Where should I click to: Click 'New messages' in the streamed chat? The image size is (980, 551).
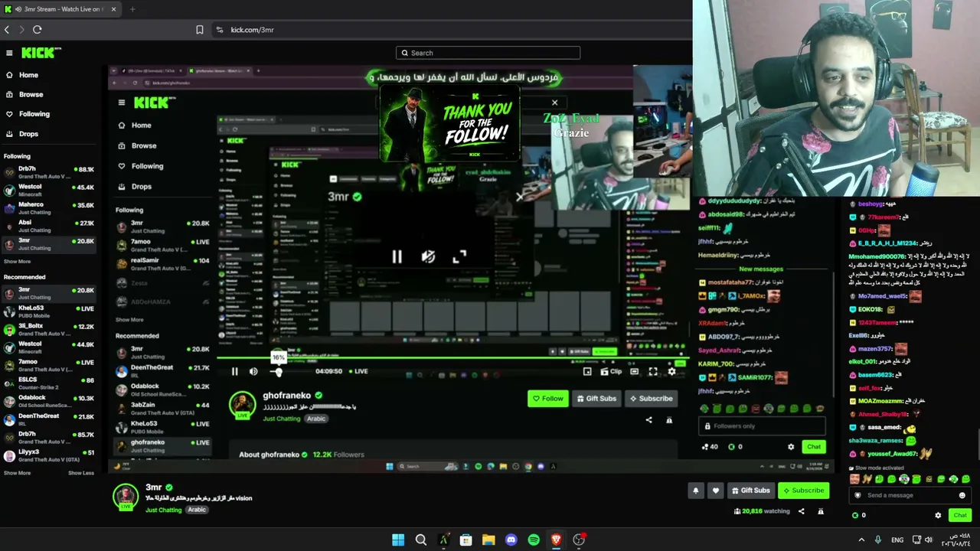pos(761,269)
